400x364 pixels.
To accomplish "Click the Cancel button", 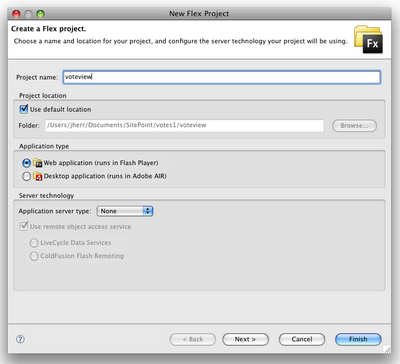I will tap(302, 339).
